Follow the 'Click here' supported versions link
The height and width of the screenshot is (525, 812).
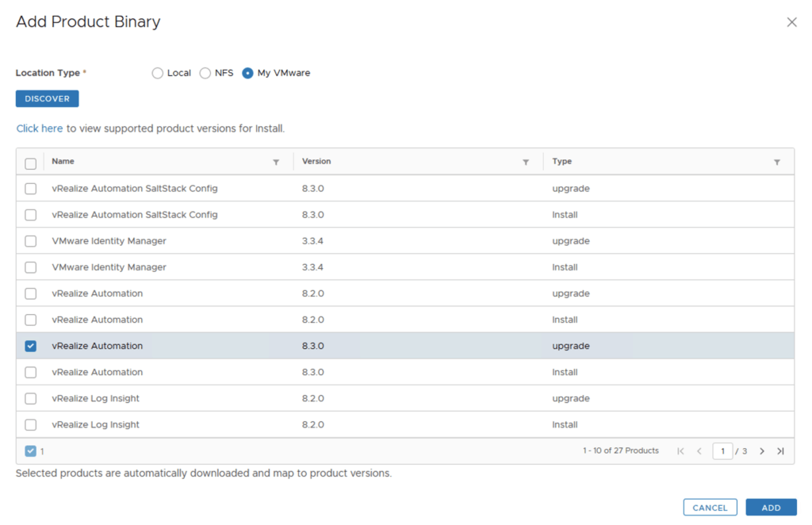tap(40, 128)
